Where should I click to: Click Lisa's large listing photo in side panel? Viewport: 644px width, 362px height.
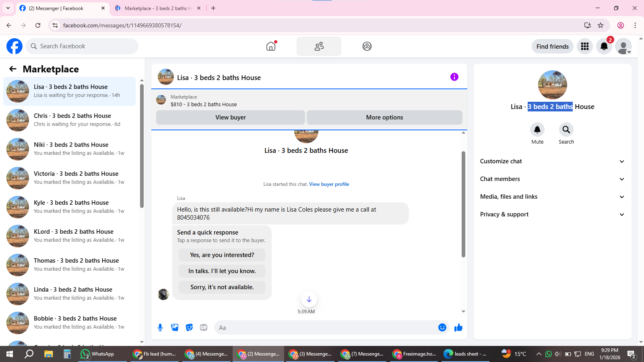pyautogui.click(x=553, y=85)
